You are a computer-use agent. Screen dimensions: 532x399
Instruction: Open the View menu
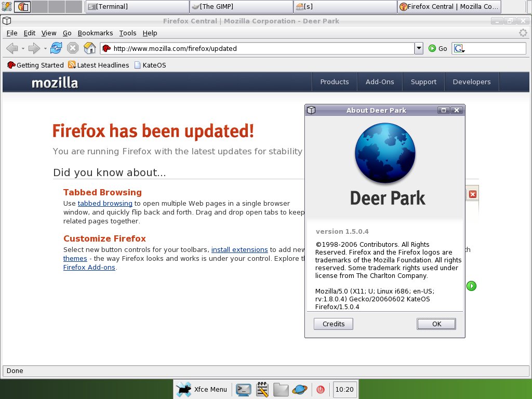(49, 33)
